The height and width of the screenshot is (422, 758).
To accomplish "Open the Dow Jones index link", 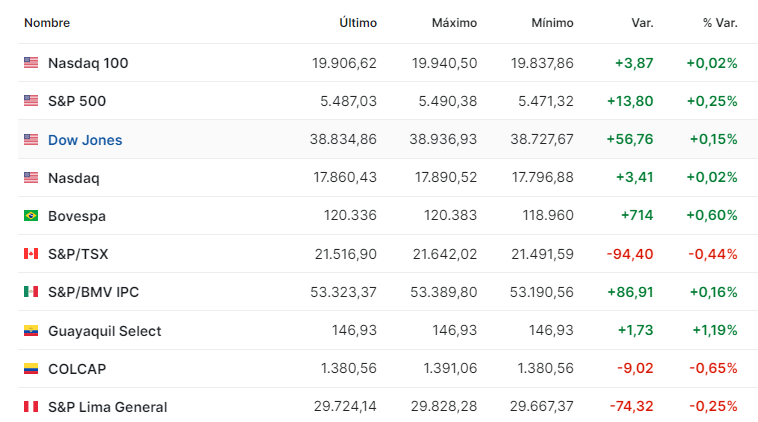I will click(85, 140).
